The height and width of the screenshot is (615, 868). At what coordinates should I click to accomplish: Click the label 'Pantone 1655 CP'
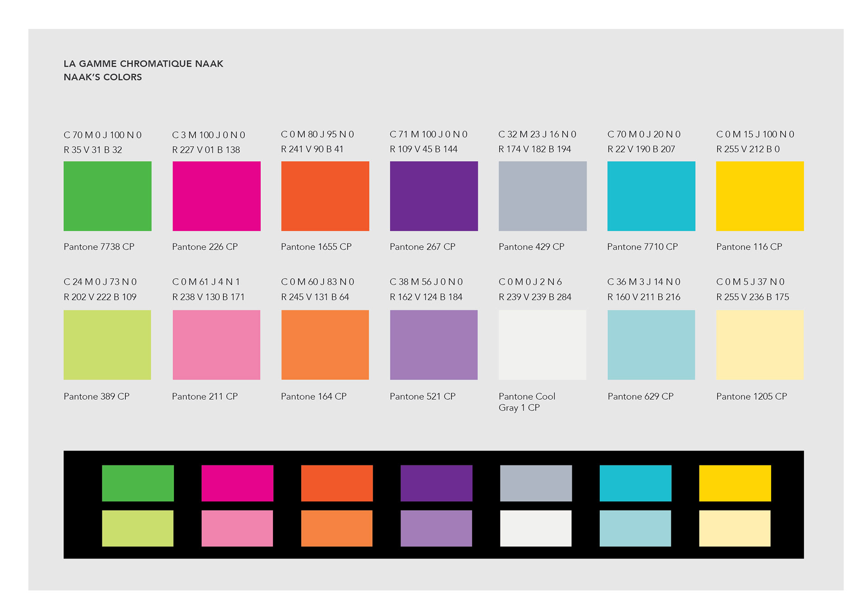pyautogui.click(x=316, y=247)
